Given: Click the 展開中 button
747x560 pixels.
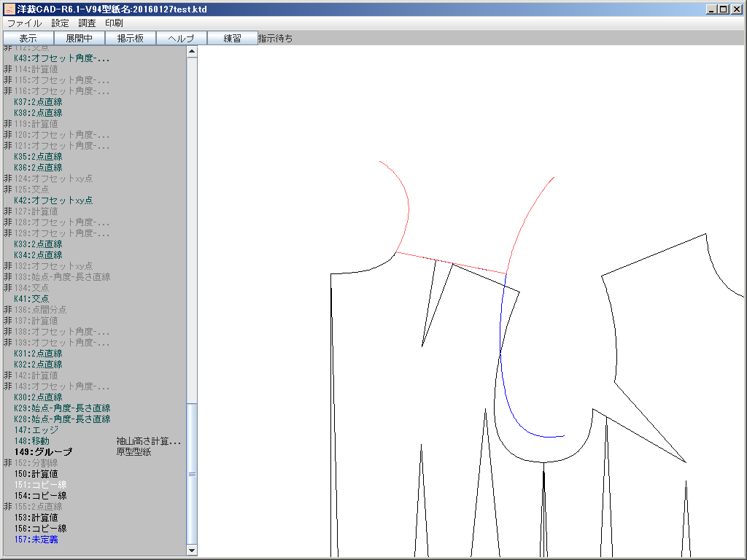Looking at the screenshot, I should pyautogui.click(x=79, y=38).
